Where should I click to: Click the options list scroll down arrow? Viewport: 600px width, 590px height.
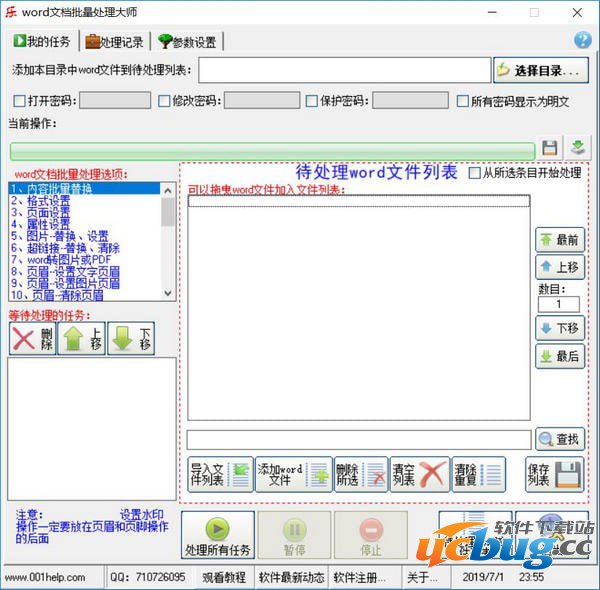pyautogui.click(x=168, y=293)
